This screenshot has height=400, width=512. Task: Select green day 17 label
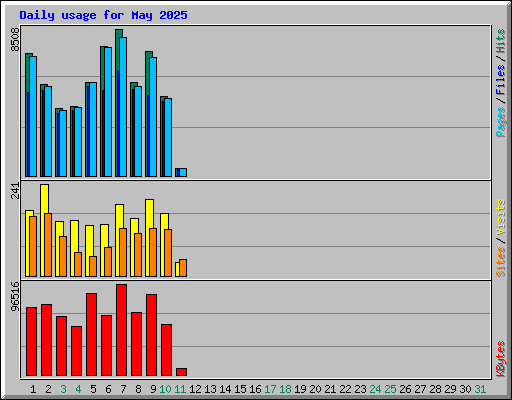coord(270,389)
